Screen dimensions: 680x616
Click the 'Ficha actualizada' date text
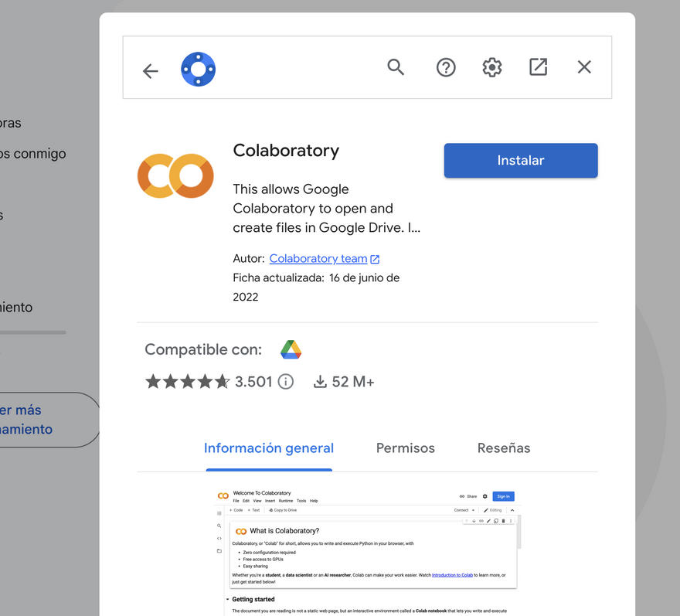(316, 288)
